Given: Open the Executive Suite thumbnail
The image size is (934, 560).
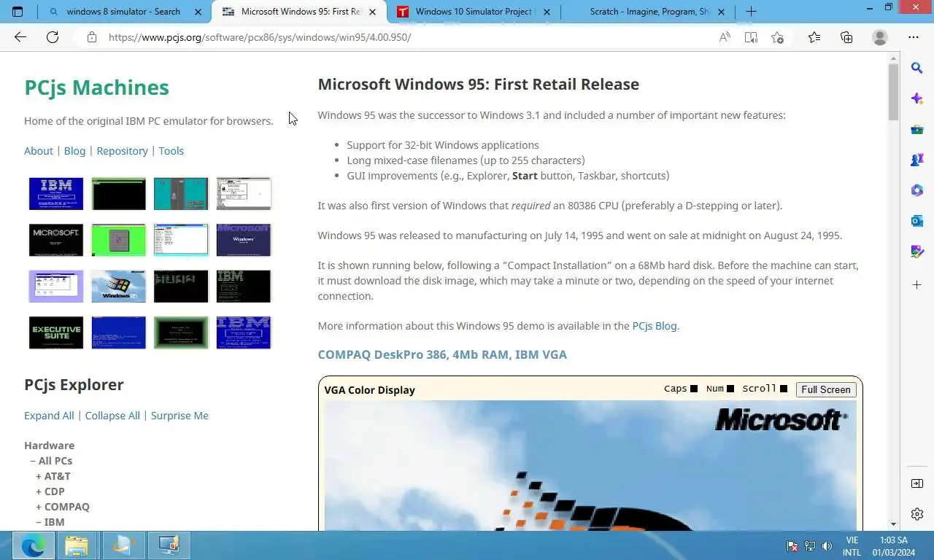Looking at the screenshot, I should pyautogui.click(x=56, y=332).
